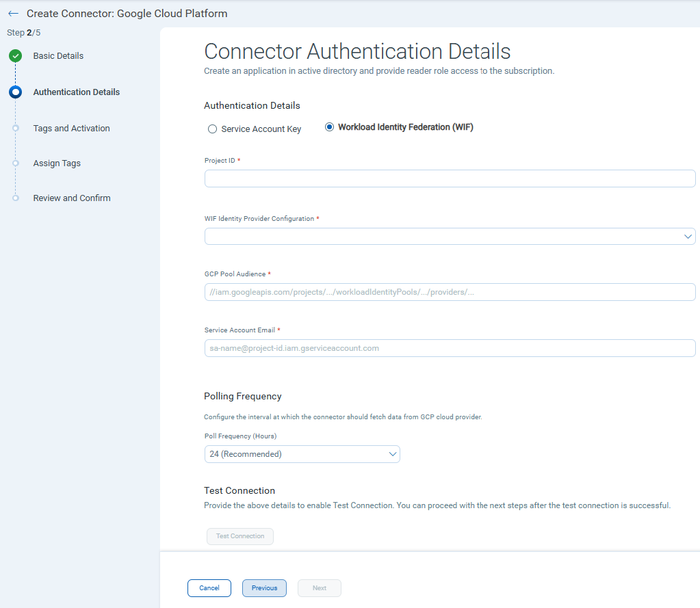Click the GCP Pool Audience label
Viewport: 700px width, 608px height.
235,274
